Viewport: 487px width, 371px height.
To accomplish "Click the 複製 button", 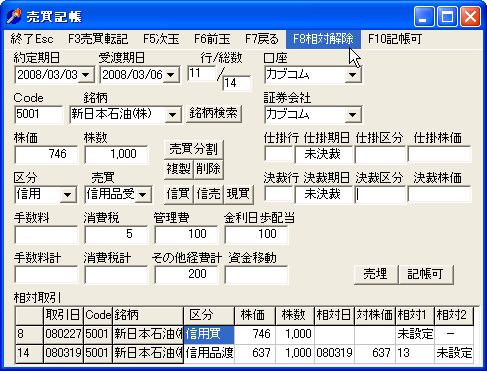I will tap(179, 169).
